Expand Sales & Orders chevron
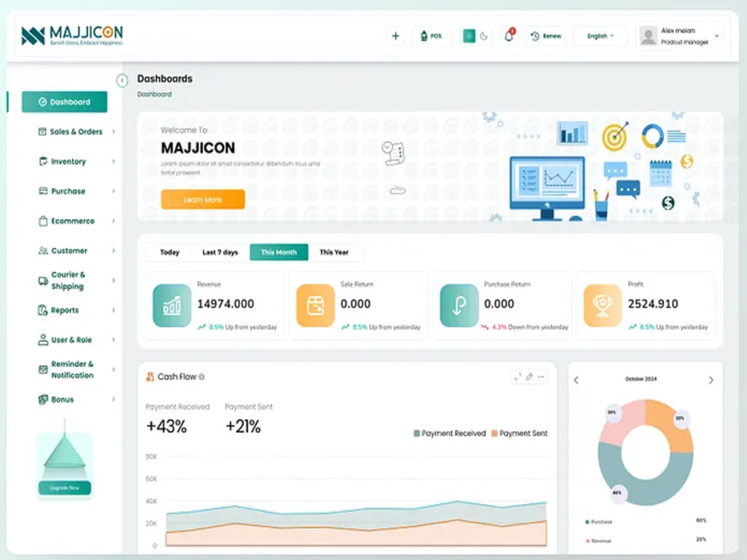 (x=114, y=131)
